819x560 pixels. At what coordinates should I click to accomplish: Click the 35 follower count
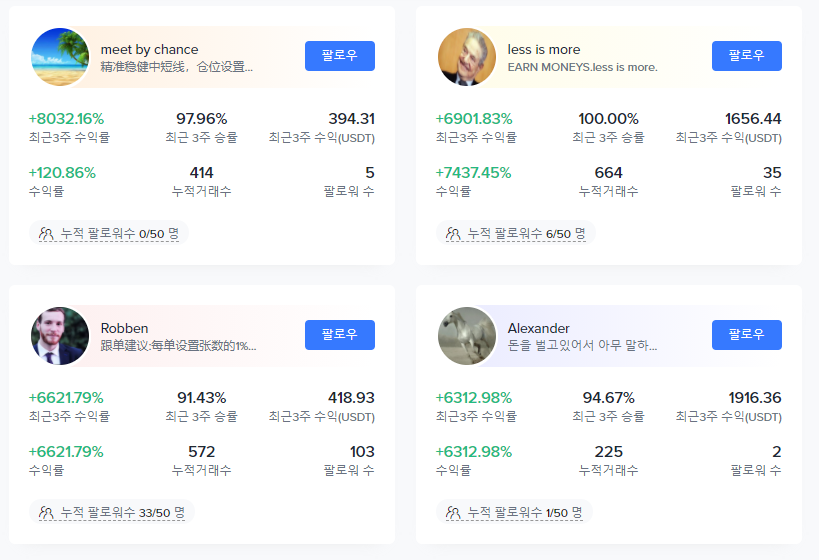click(x=772, y=173)
